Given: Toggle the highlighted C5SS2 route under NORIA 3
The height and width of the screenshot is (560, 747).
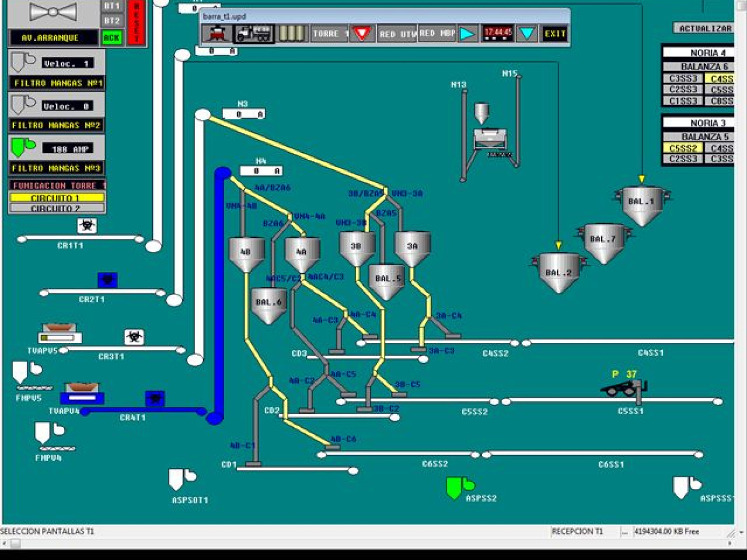Looking at the screenshot, I should click(682, 148).
